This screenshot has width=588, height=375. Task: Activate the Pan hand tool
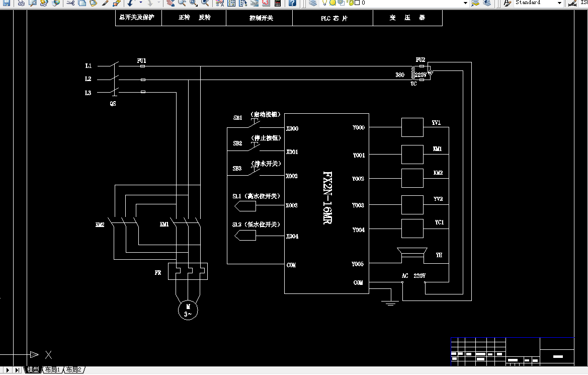tap(170, 3)
